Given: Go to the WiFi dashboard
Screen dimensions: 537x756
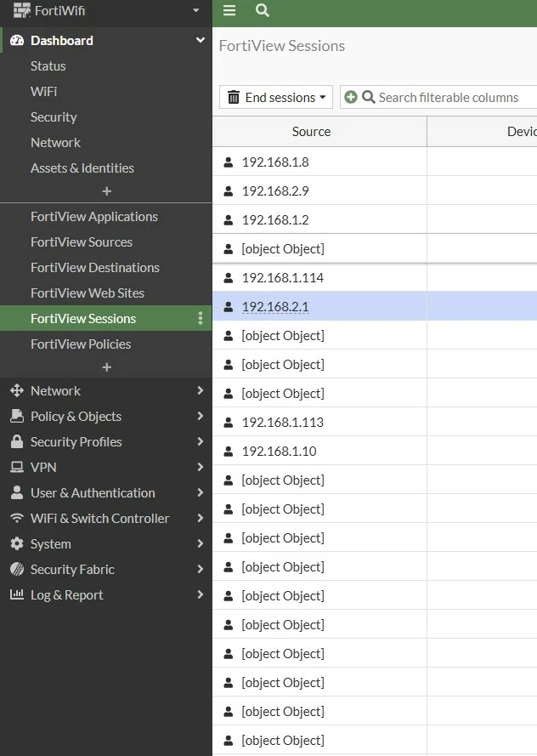Looking at the screenshot, I should point(44,91).
